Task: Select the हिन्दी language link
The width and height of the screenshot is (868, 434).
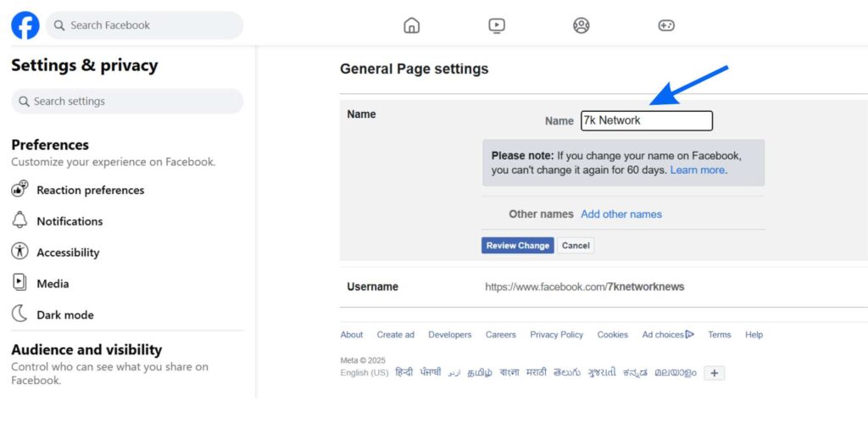Action: (404, 373)
